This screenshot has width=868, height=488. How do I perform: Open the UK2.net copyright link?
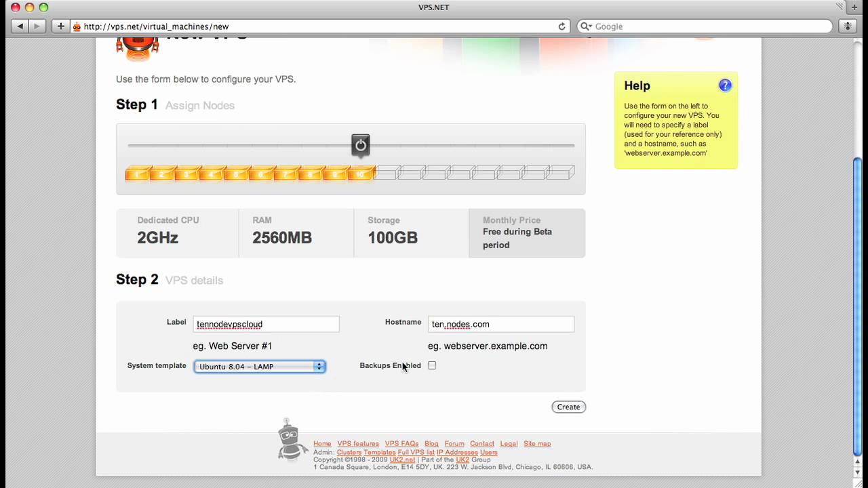pos(402,460)
